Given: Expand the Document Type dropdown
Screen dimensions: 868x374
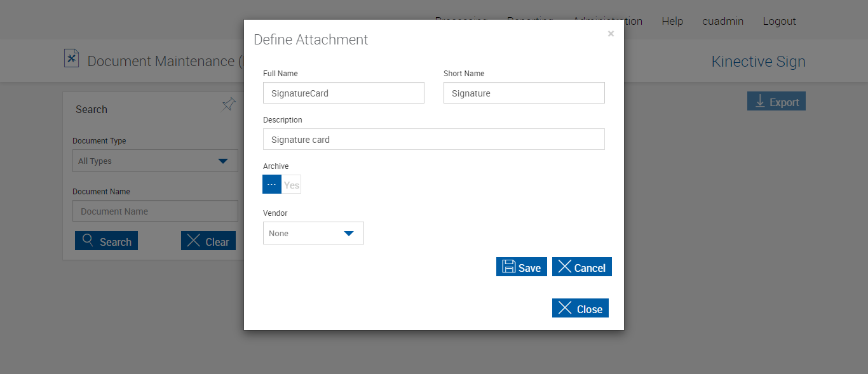Looking at the screenshot, I should click(155, 161).
